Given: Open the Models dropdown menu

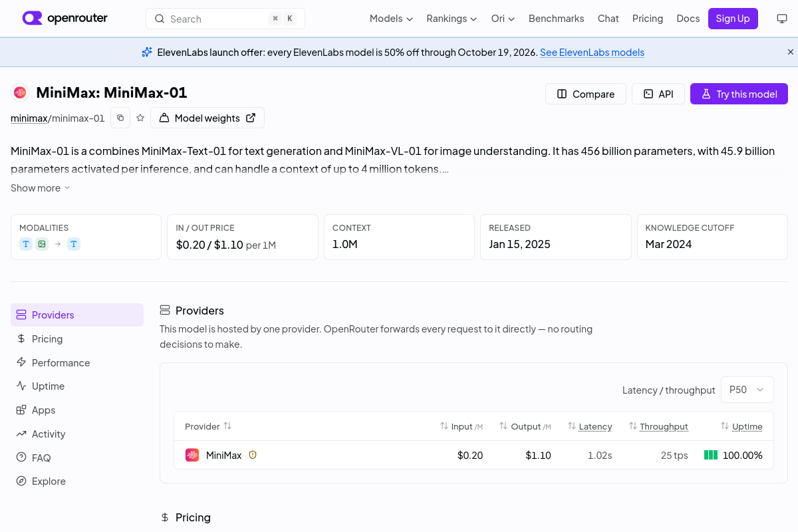Looking at the screenshot, I should [391, 19].
